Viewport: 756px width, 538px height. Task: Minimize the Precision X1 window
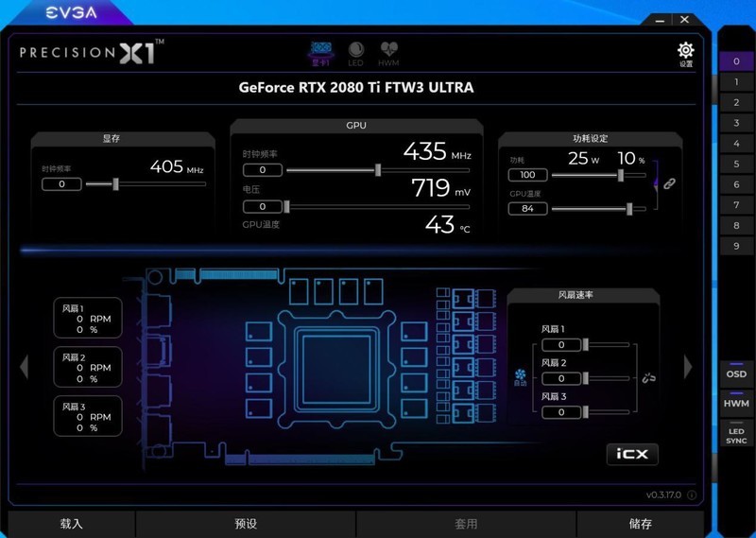tap(660, 20)
